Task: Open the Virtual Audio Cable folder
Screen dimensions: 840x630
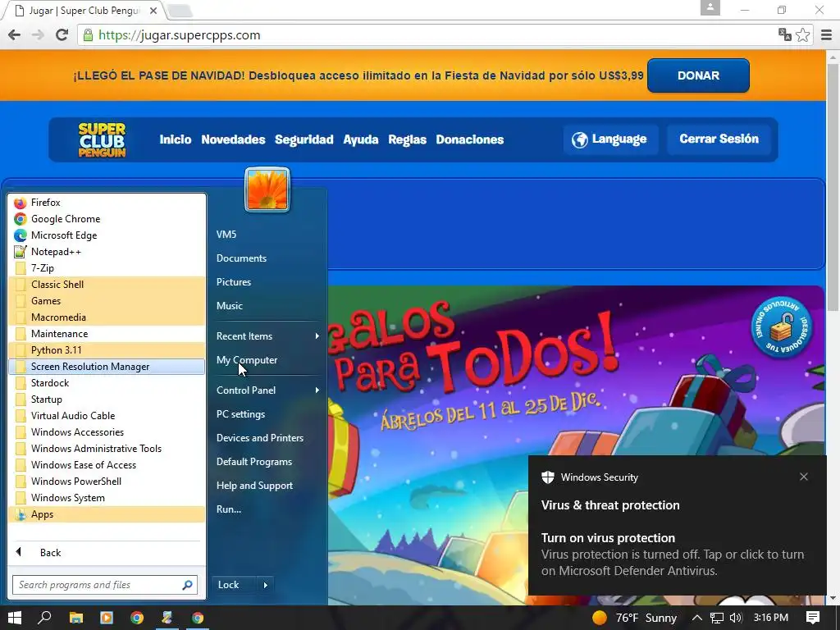Action: [x=107, y=416]
